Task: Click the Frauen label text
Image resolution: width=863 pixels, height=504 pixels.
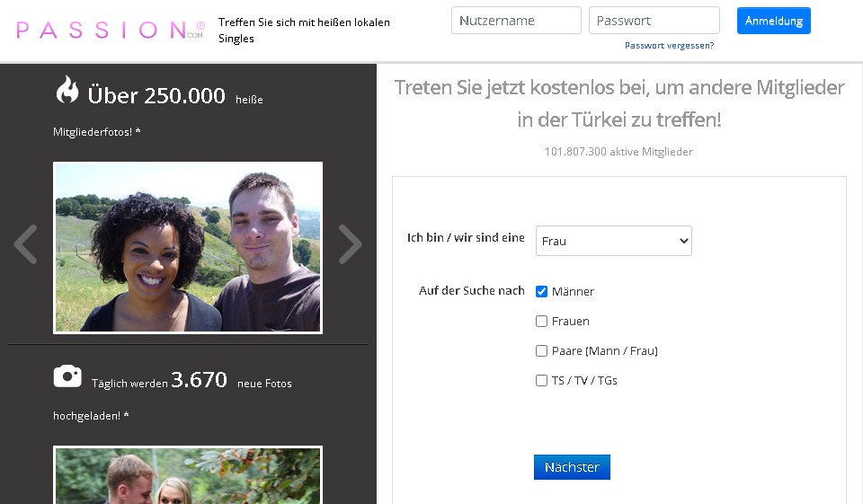Action: click(570, 321)
